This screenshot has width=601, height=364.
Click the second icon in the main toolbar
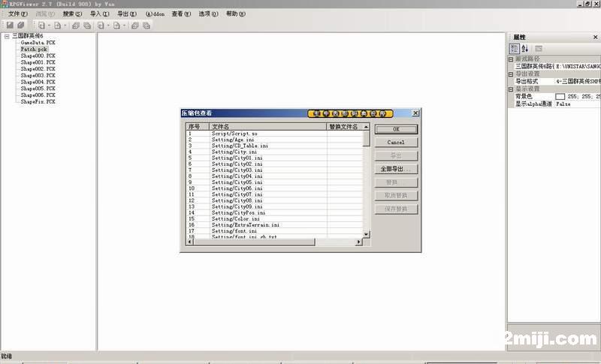(x=21, y=26)
